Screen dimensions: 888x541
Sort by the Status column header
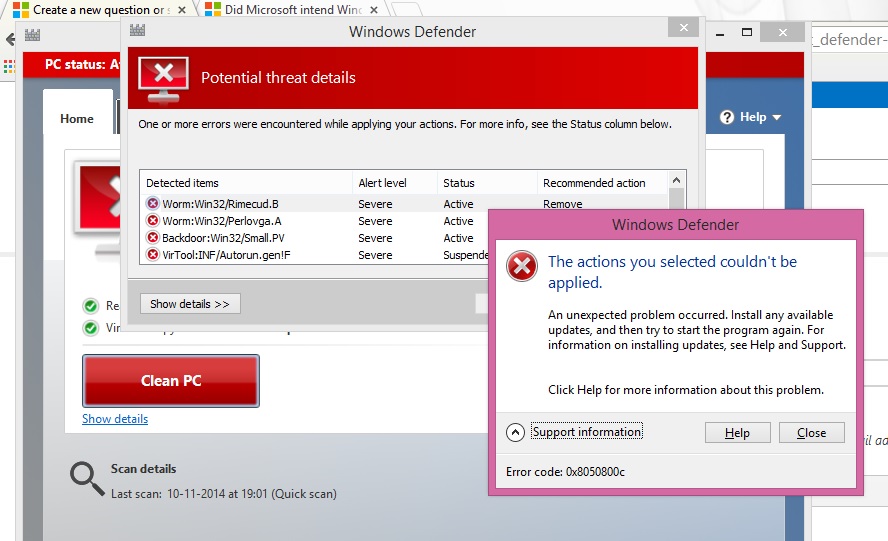coord(487,183)
